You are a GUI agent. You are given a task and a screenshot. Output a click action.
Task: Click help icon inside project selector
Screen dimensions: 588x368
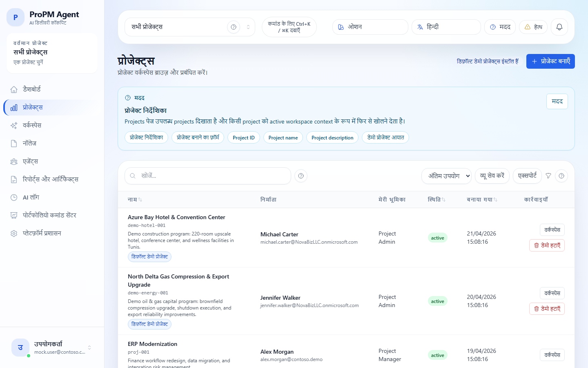[x=234, y=27]
